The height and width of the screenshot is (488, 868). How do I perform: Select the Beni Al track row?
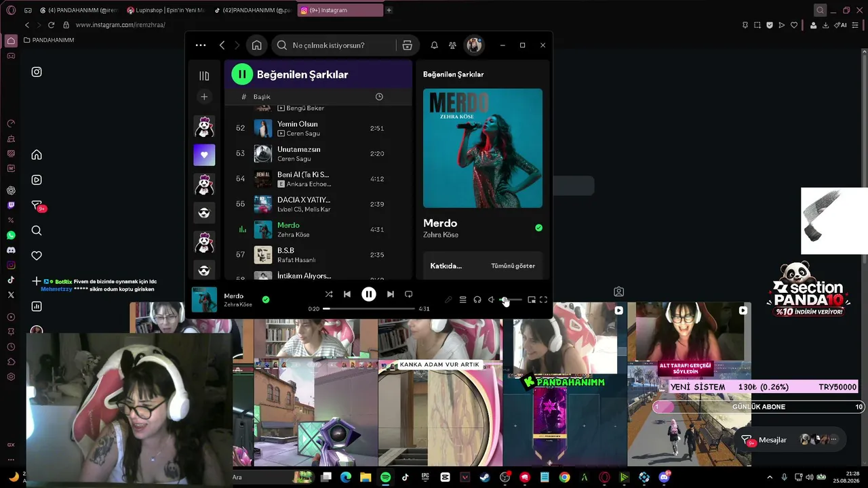(x=318, y=179)
